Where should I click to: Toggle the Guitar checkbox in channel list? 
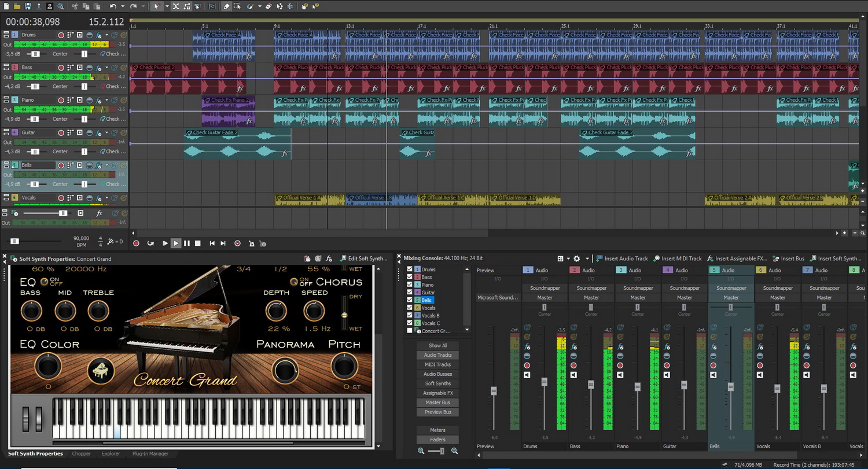coord(410,293)
